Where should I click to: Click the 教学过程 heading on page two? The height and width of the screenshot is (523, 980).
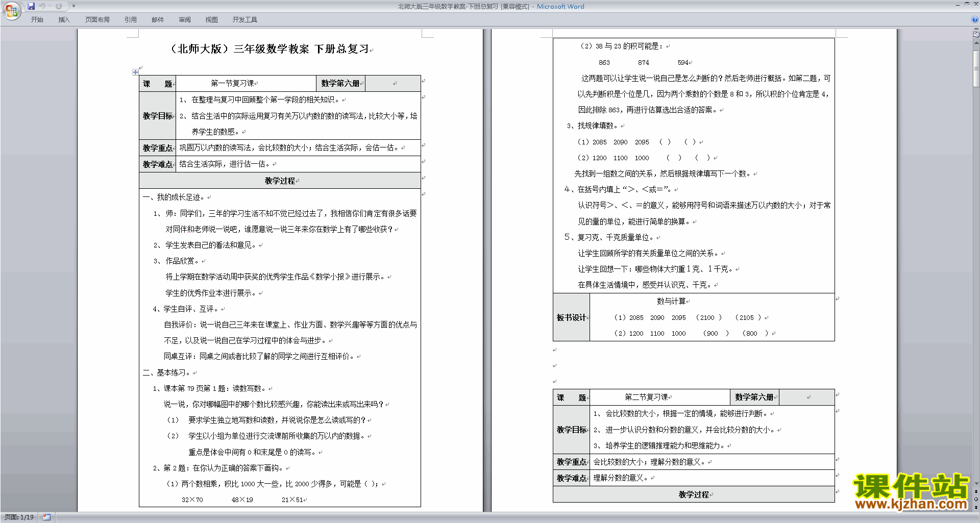pyautogui.click(x=694, y=494)
